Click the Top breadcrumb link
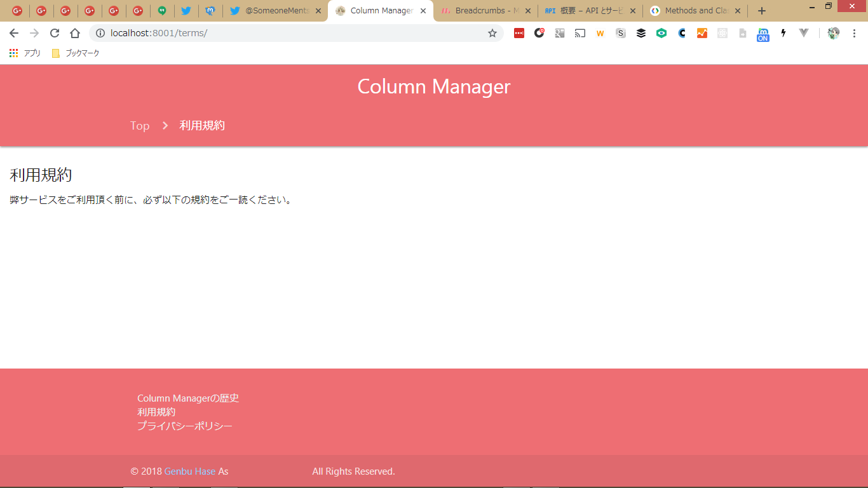The image size is (868, 488). [x=140, y=126]
